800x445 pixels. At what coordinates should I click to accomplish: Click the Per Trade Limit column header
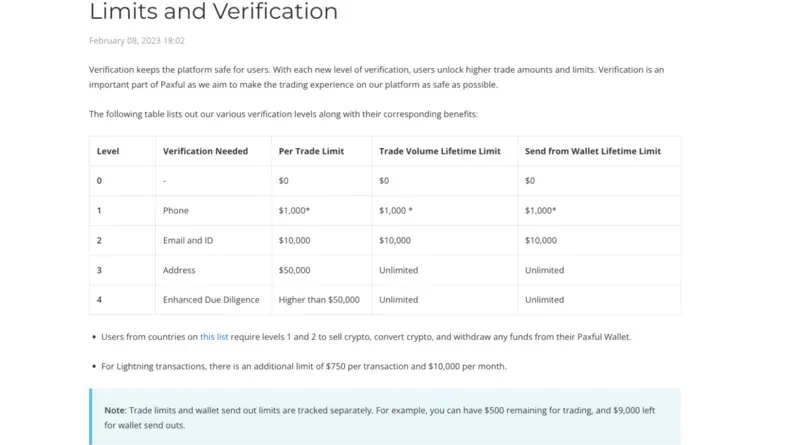(311, 151)
